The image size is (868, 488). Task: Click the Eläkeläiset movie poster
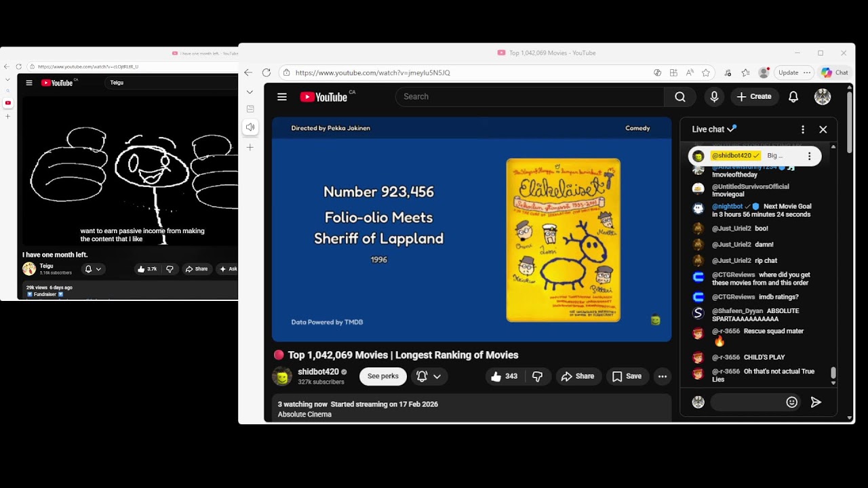[563, 240]
